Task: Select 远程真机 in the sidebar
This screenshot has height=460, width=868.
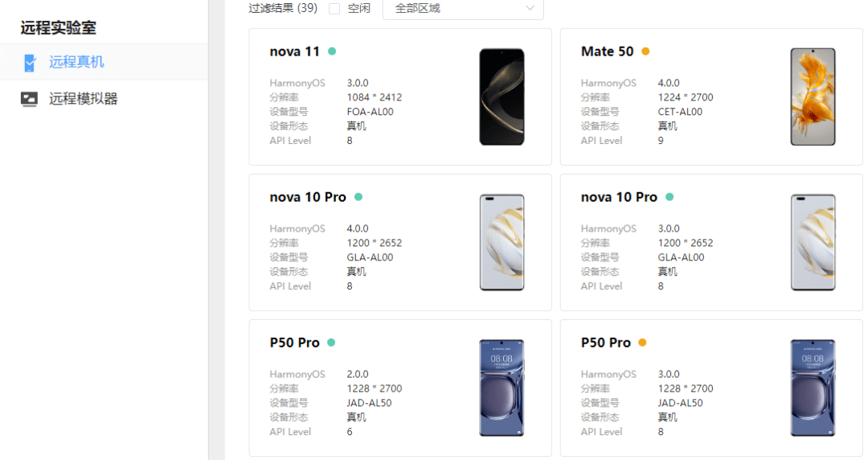Action: tap(76, 62)
